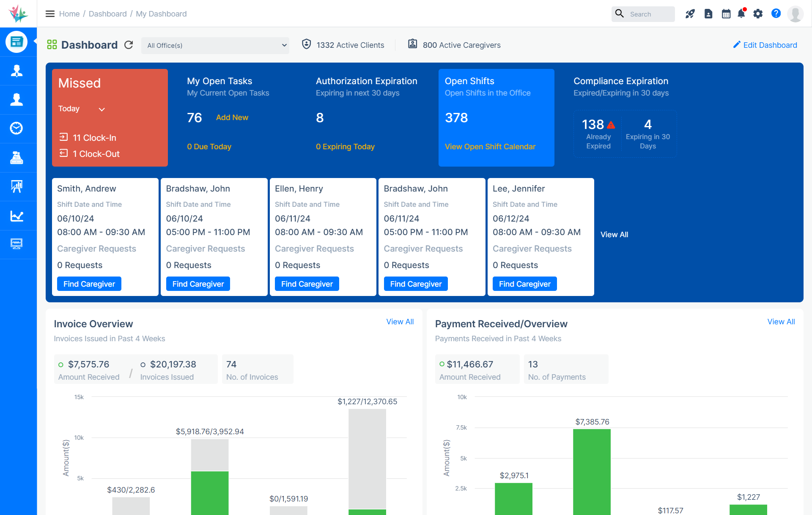This screenshot has width=812, height=515.
Task: Click the green dashboard grid icon
Action: click(52, 44)
